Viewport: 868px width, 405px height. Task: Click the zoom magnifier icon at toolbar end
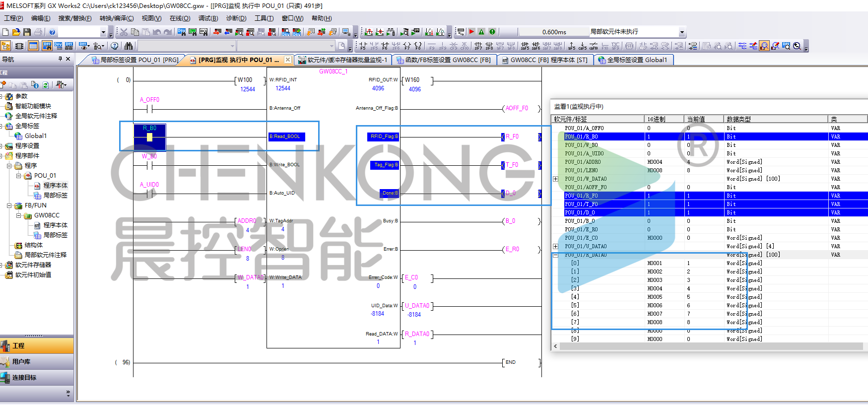(797, 46)
